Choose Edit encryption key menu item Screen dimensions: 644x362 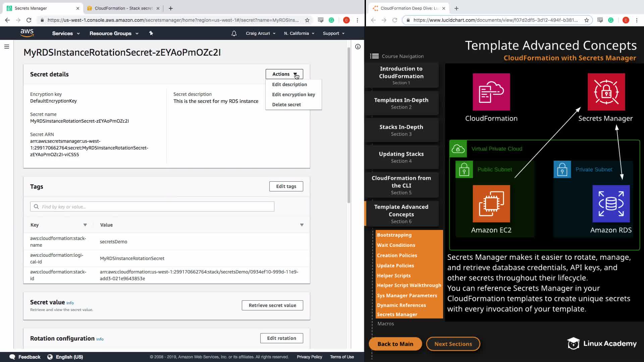tap(293, 95)
